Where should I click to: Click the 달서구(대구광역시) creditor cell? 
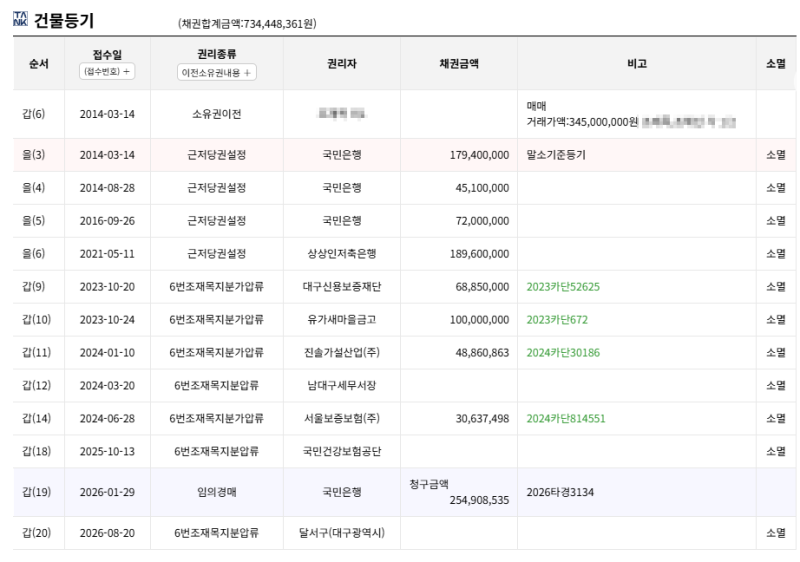point(342,533)
